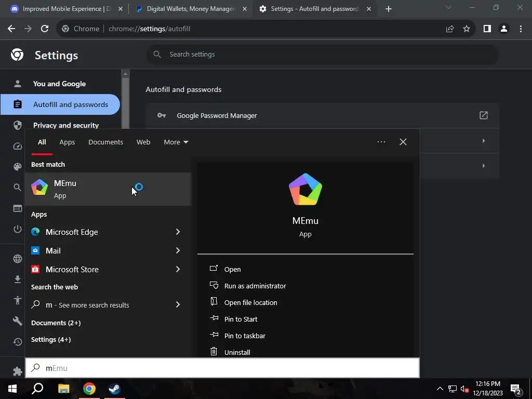Open the Chrome profile avatar menu
This screenshot has width=532, height=399.
point(504,29)
